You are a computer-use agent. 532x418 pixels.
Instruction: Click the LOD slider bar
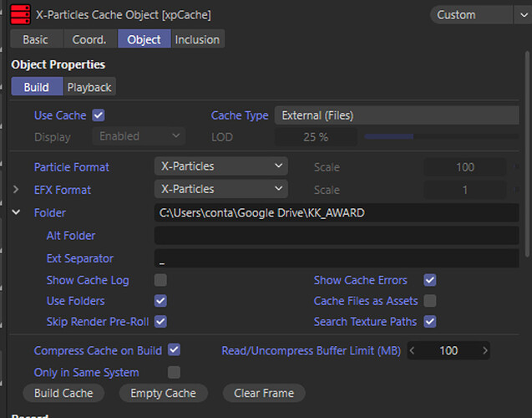(442, 136)
